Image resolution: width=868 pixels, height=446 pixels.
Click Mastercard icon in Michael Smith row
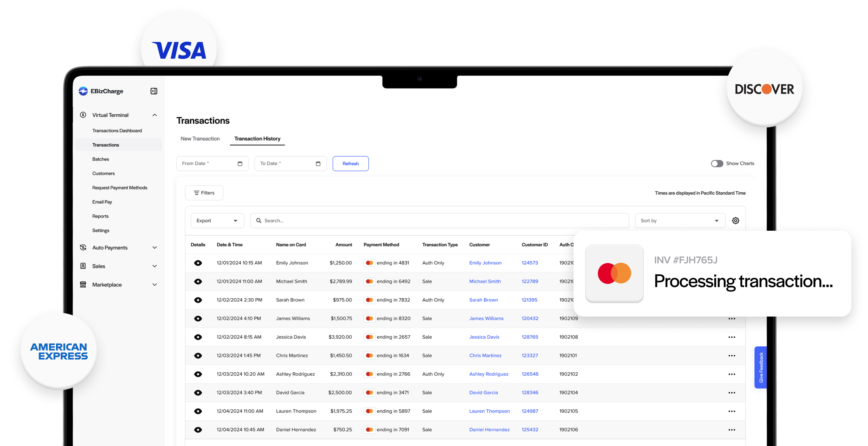[x=369, y=282]
